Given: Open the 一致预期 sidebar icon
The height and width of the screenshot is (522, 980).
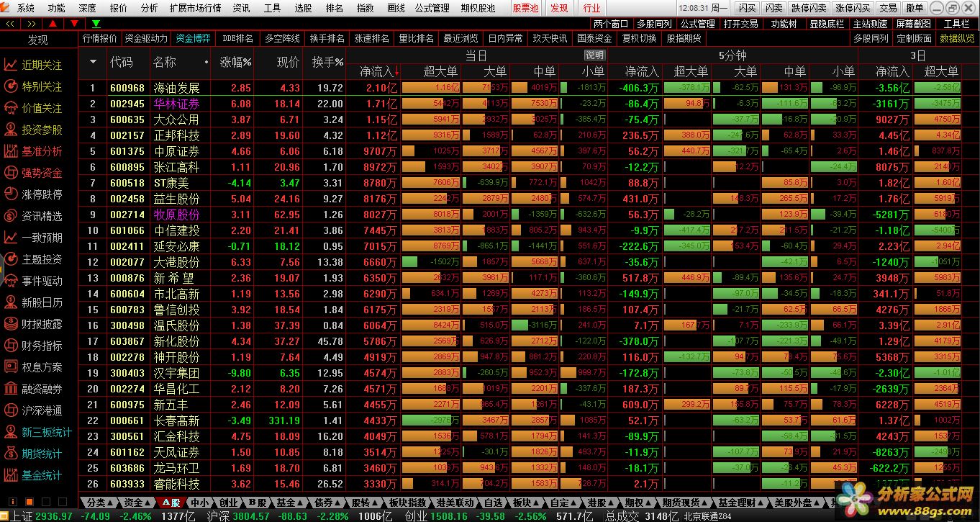Looking at the screenshot, I should [11, 238].
